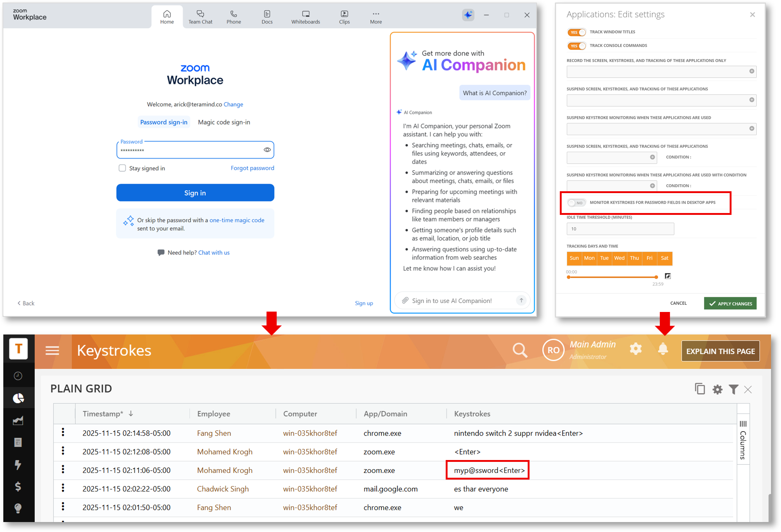Click the blue Sign in button
The image size is (781, 532).
pyautogui.click(x=195, y=193)
